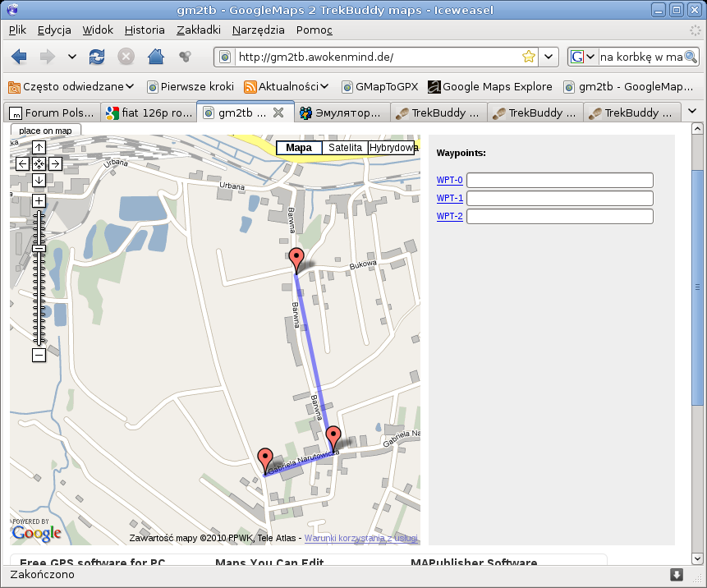Click the Stop loading button
This screenshot has height=588, width=707.
[x=126, y=57]
